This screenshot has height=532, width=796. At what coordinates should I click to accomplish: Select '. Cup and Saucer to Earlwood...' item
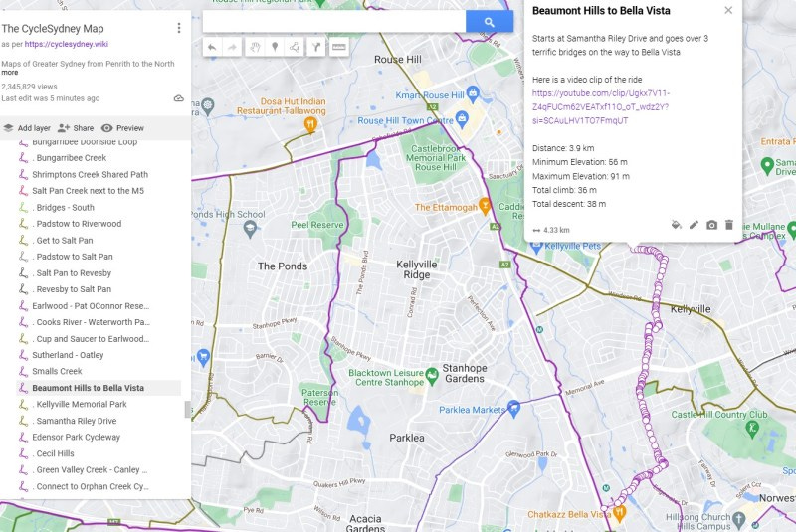99,339
